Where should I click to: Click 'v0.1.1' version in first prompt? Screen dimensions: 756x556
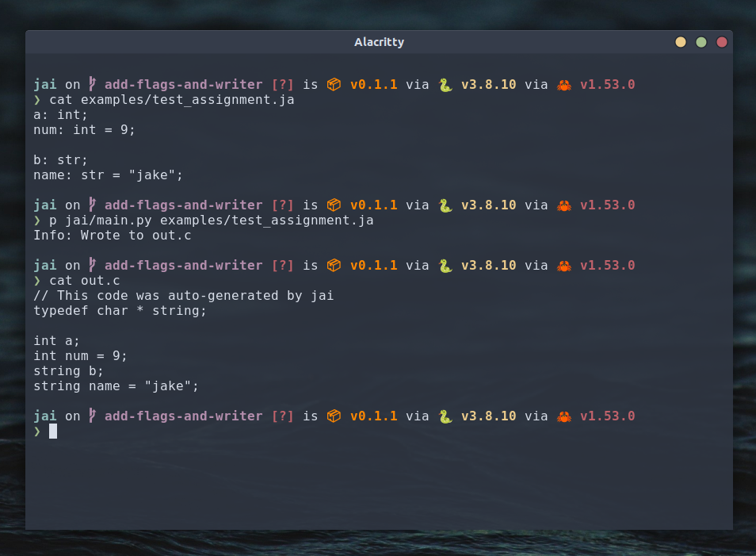[x=374, y=84]
